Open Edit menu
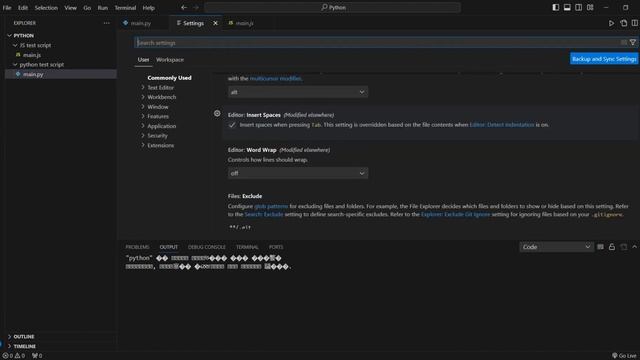 23,7
